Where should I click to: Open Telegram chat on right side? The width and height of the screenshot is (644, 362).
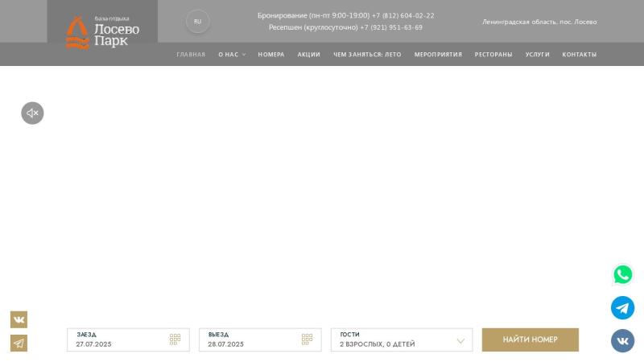click(622, 308)
